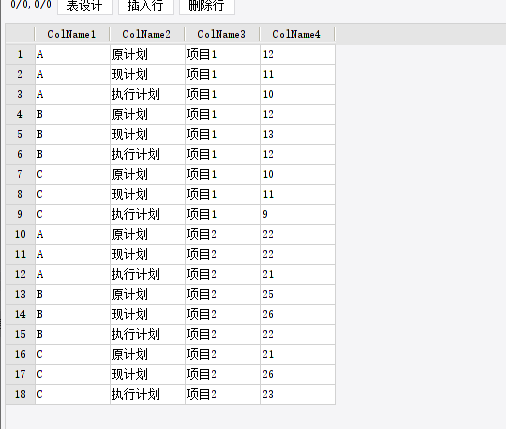This screenshot has height=429, width=506.
Task: Click 执行计划 cell in row 6
Action: click(x=148, y=154)
